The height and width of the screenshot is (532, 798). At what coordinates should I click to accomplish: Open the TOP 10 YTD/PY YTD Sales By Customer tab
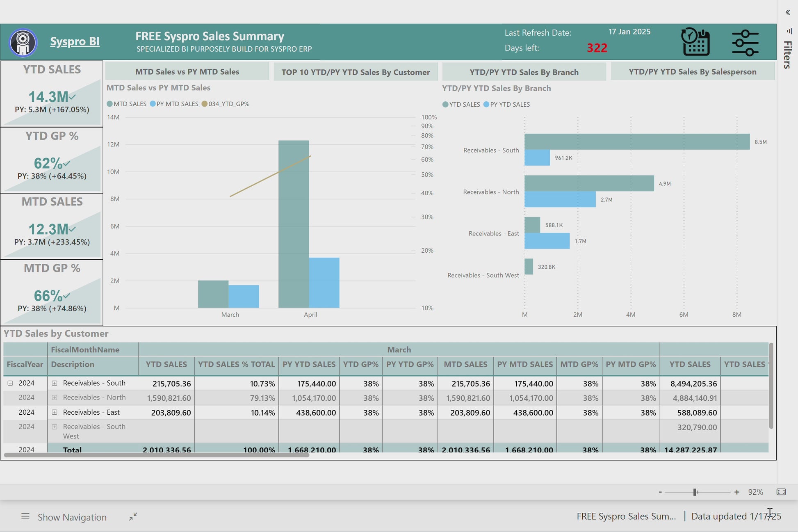tap(356, 72)
